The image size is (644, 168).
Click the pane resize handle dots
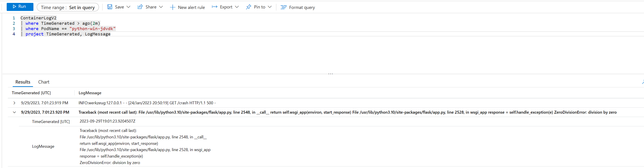click(x=330, y=74)
